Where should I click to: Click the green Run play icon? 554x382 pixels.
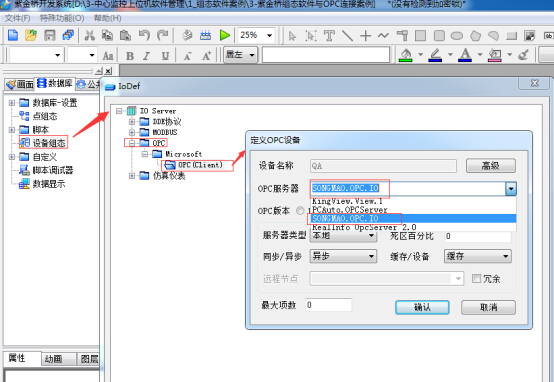click(x=225, y=35)
